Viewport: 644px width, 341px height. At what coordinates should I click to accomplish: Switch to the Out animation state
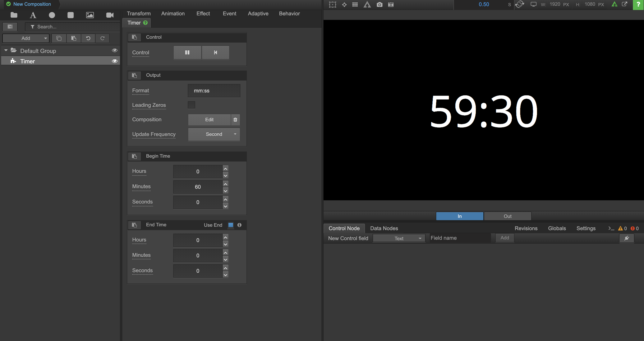pos(508,216)
